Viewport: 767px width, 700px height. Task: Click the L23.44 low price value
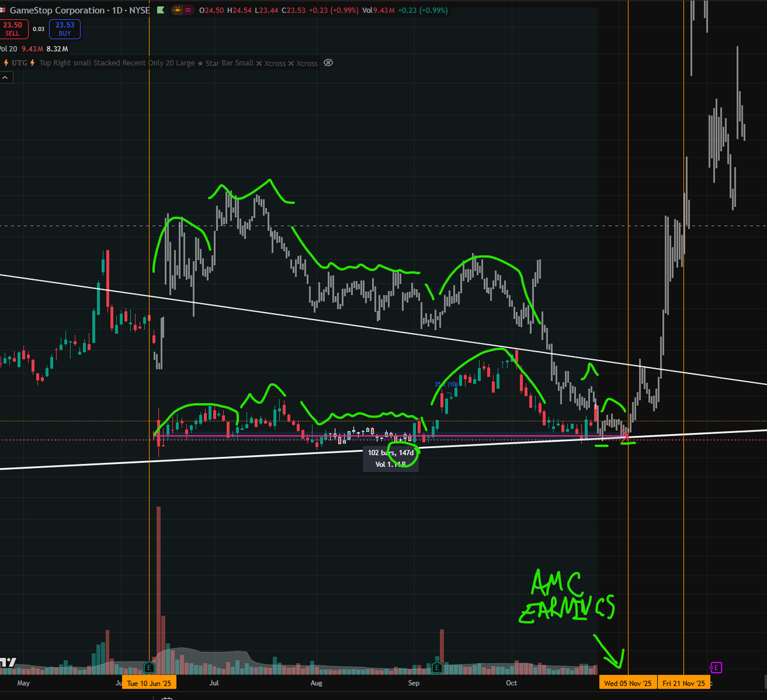(265, 10)
